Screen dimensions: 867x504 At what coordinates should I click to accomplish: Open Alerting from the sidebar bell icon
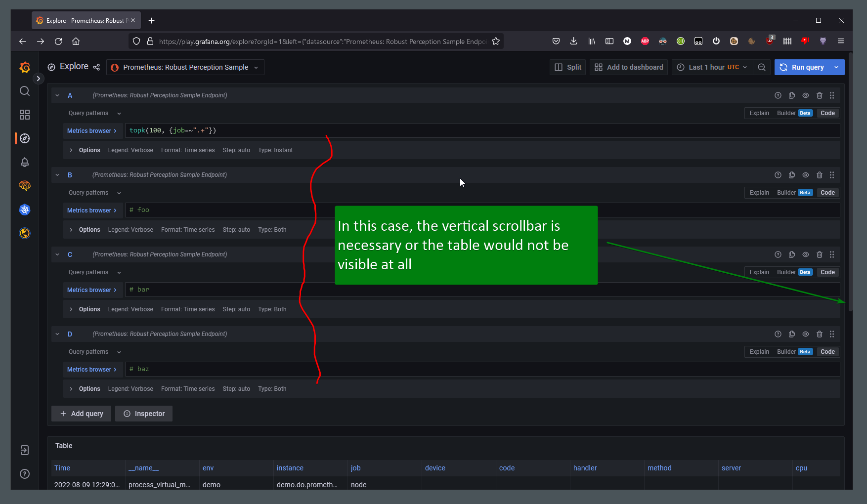[25, 162]
